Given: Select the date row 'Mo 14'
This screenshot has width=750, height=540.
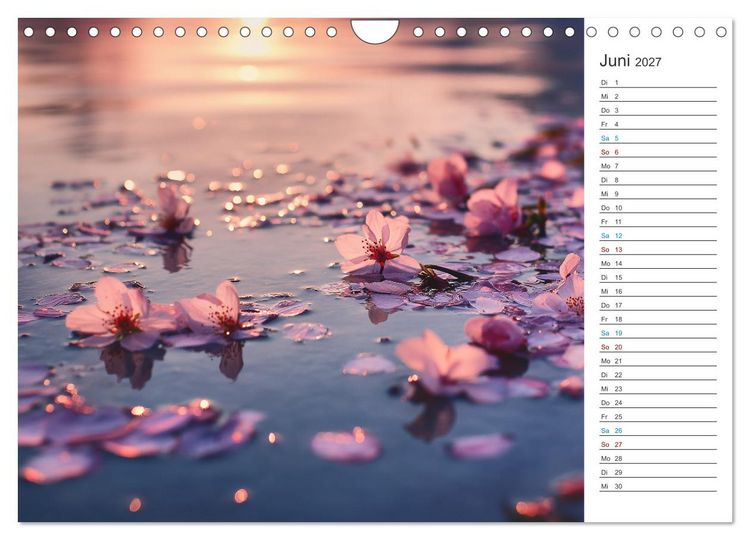Looking at the screenshot, I should click(x=658, y=263).
